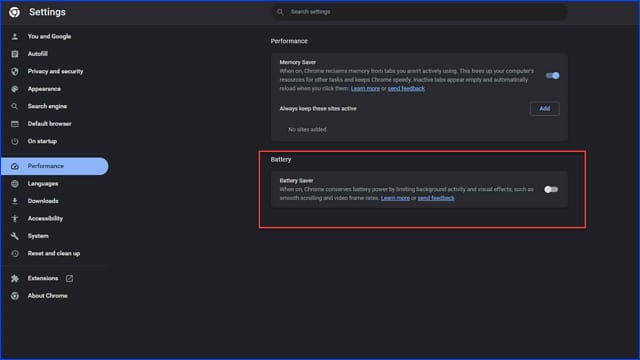Click the About Chrome logo icon
640x360 pixels.
[15, 296]
